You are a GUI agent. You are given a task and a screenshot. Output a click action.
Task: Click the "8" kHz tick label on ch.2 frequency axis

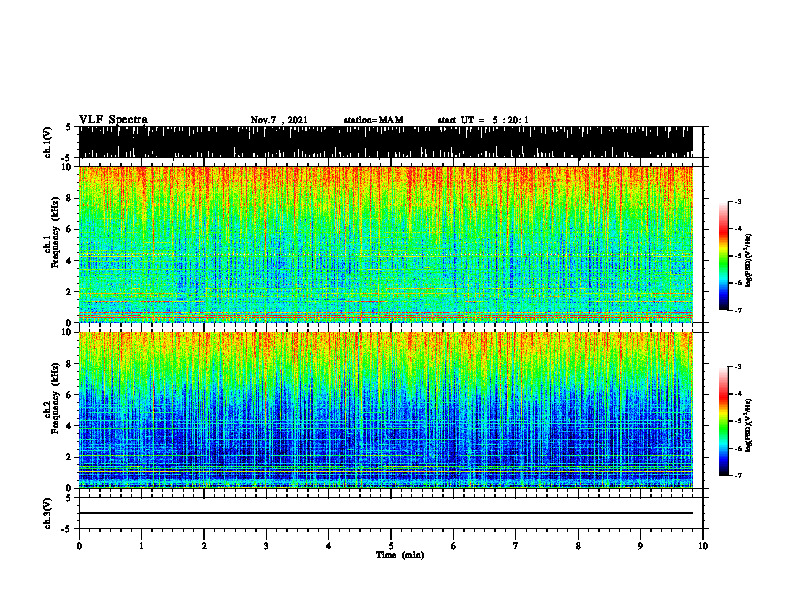click(70, 364)
